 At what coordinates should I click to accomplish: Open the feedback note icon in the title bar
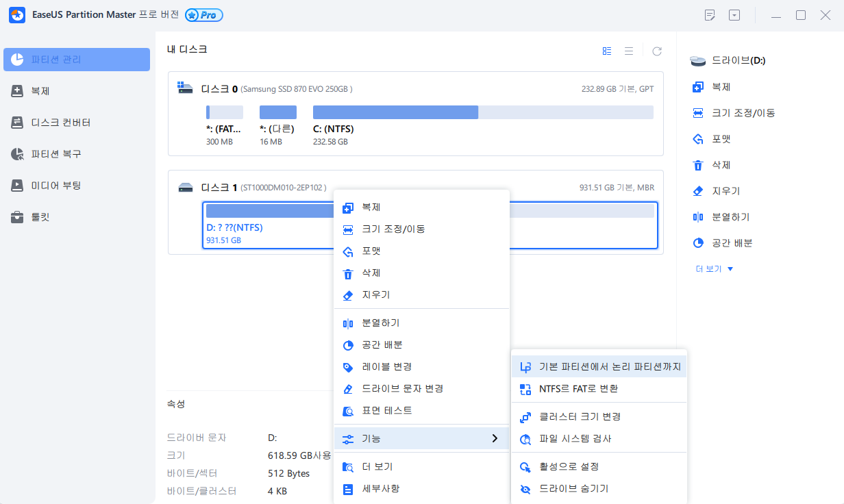[710, 14]
